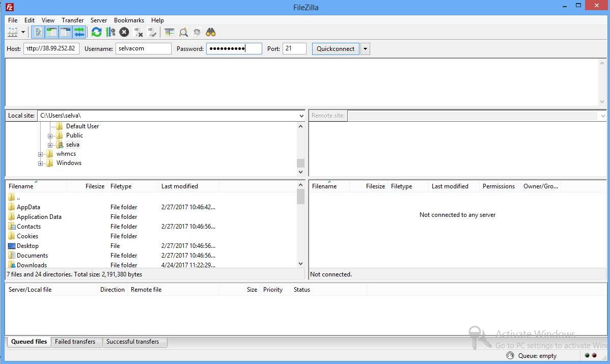Click the local tree scroll down arrow
Screen dimensions: 610x364
tap(301, 172)
